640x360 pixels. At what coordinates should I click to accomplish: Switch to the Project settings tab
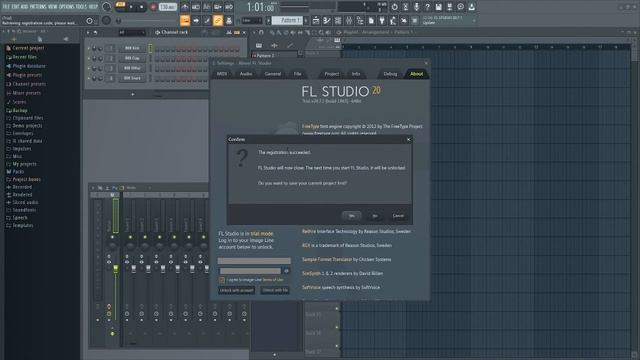(331, 74)
